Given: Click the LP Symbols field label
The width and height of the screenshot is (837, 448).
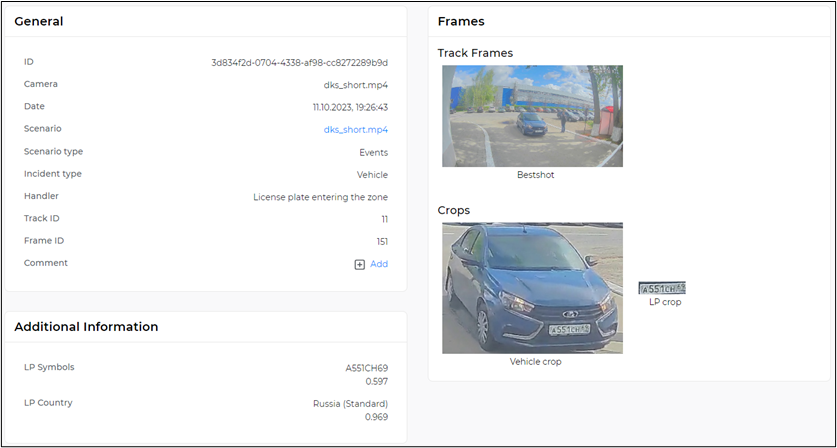Looking at the screenshot, I should [x=49, y=367].
